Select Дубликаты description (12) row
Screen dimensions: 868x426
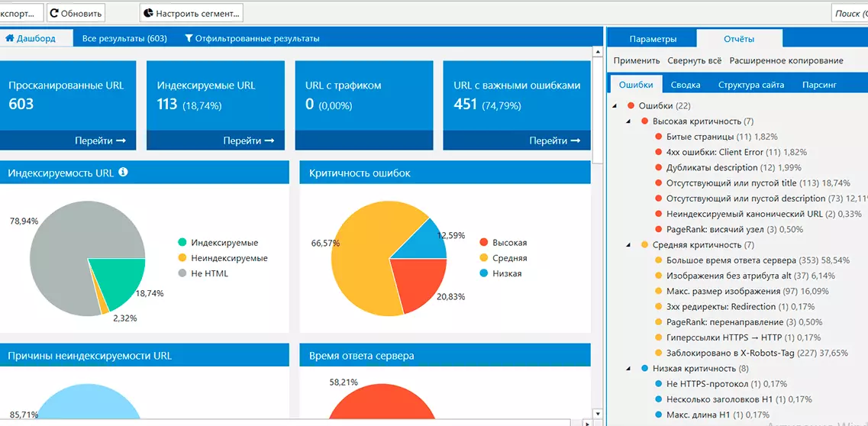tap(728, 168)
